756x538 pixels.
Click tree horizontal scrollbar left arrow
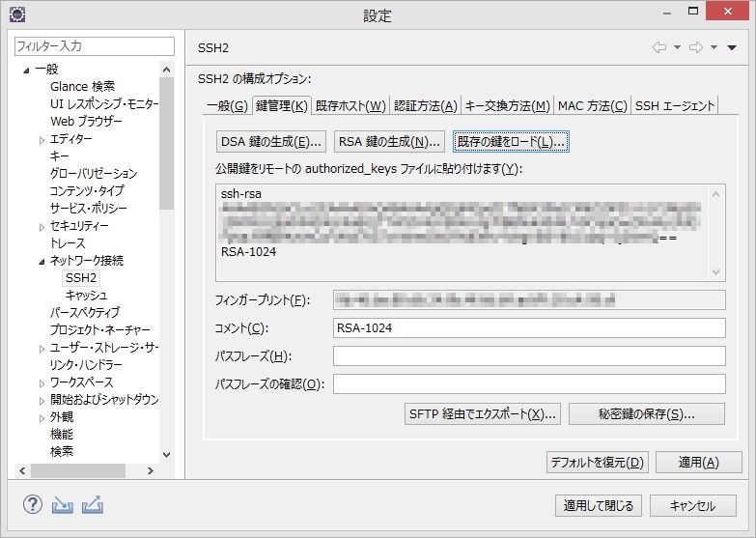pos(22,470)
